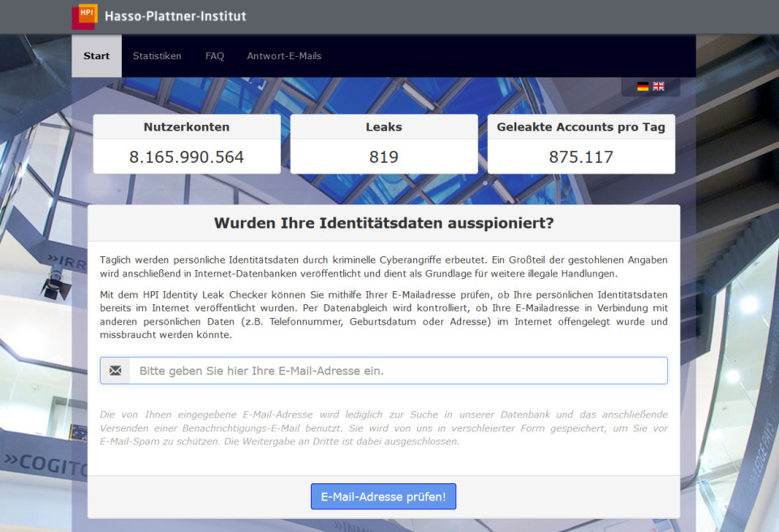
Task: Click the red HPI logo
Action: click(x=84, y=16)
